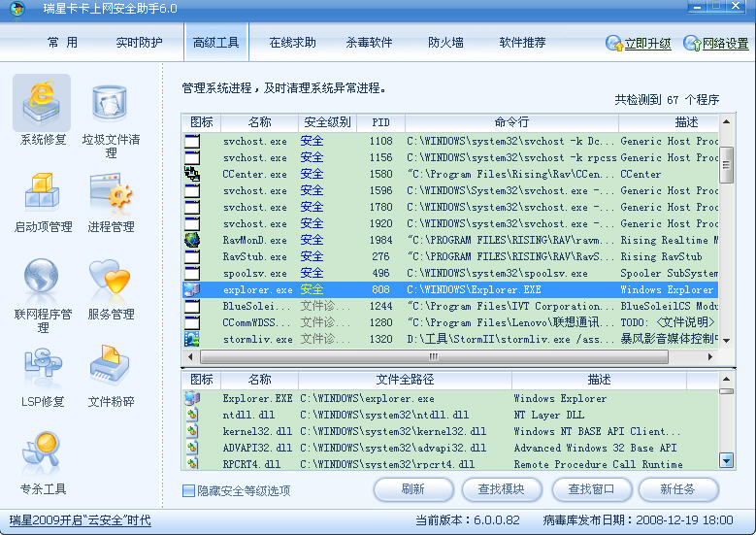Viewport: 756px width, 535px height.
Task: Click module list scroll down arrow
Action: coord(727,460)
